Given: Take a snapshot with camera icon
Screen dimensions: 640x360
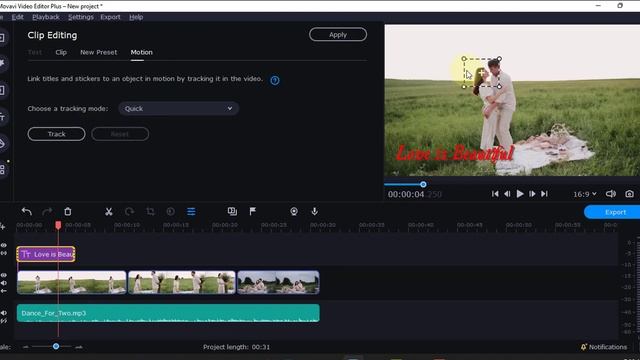Looking at the screenshot, I should coord(629,194).
